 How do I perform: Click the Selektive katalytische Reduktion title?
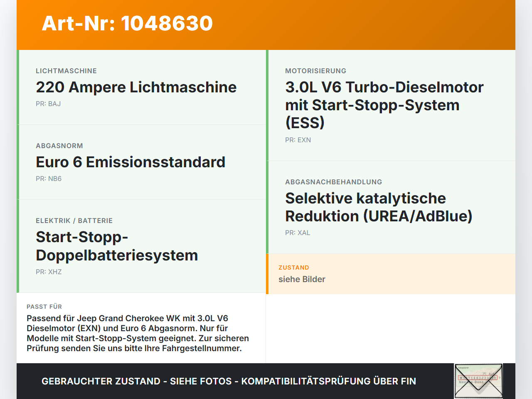click(x=379, y=207)
